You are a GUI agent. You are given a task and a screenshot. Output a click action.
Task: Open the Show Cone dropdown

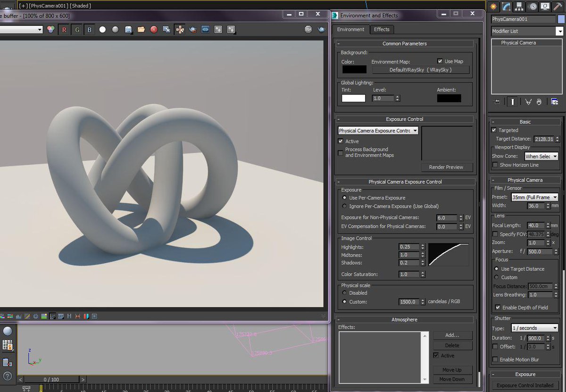point(541,156)
